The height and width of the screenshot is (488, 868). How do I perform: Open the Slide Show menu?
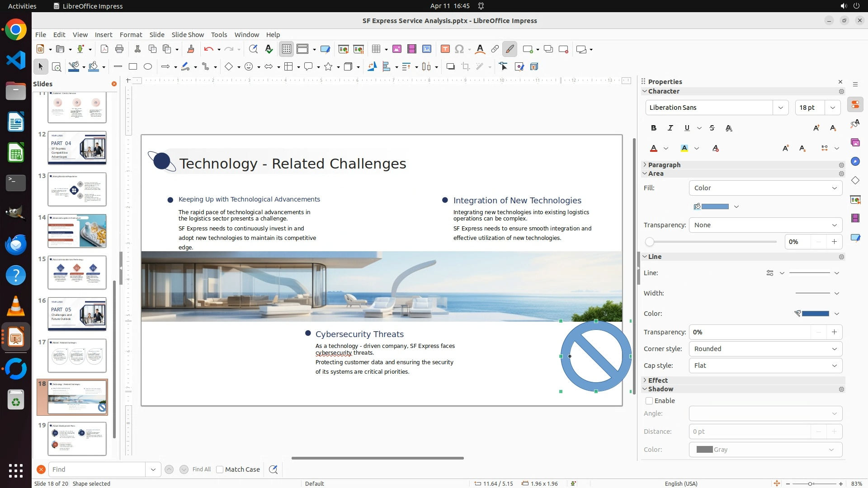(188, 35)
